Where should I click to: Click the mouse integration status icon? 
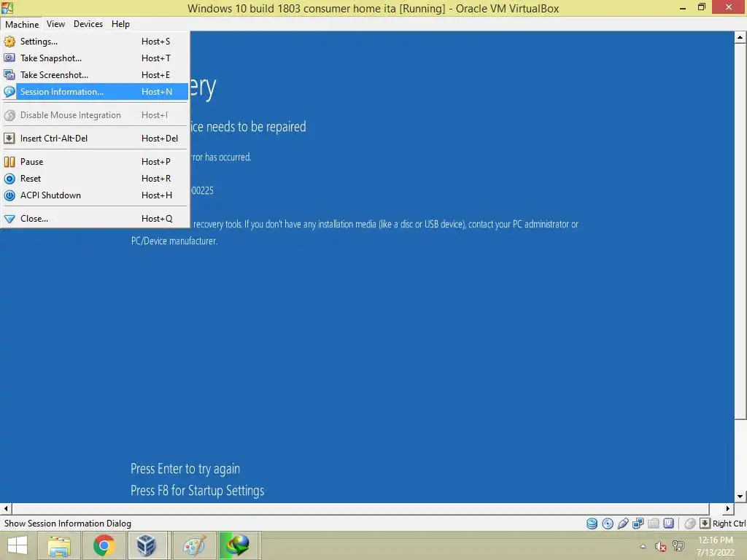(690, 524)
